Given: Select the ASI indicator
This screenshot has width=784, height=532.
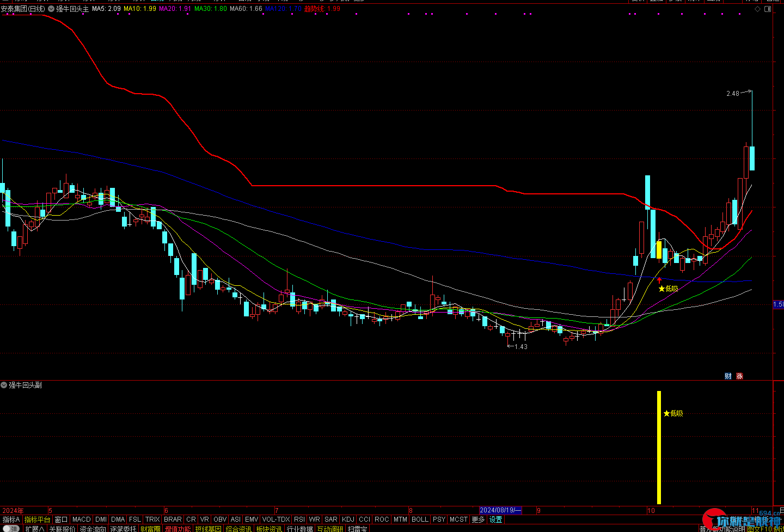Looking at the screenshot, I should pyautogui.click(x=236, y=519).
